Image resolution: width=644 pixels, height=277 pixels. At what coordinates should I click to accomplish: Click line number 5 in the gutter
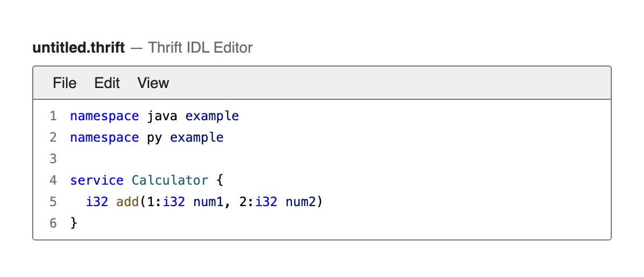pyautogui.click(x=53, y=202)
